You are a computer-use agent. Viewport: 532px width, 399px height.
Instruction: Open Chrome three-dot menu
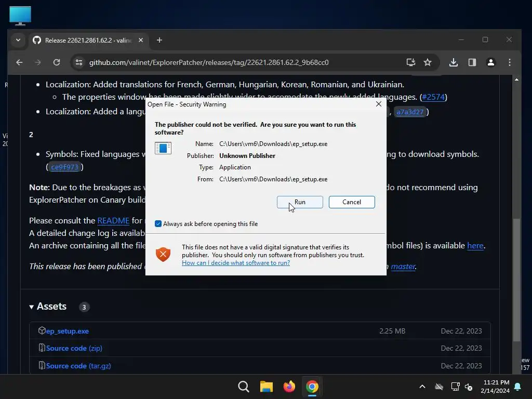[x=510, y=62]
